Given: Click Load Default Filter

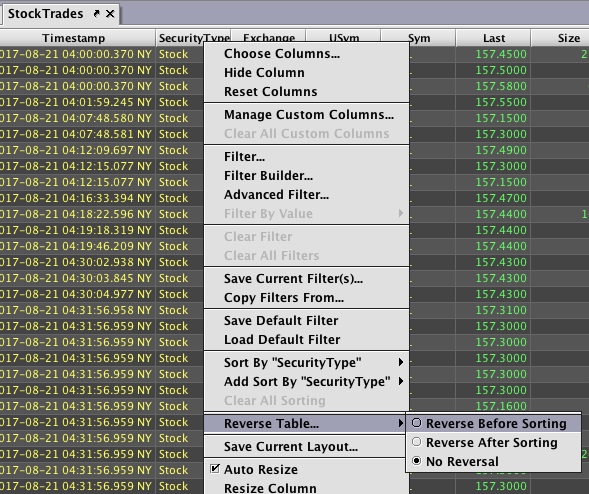Looking at the screenshot, I should pos(307,340).
